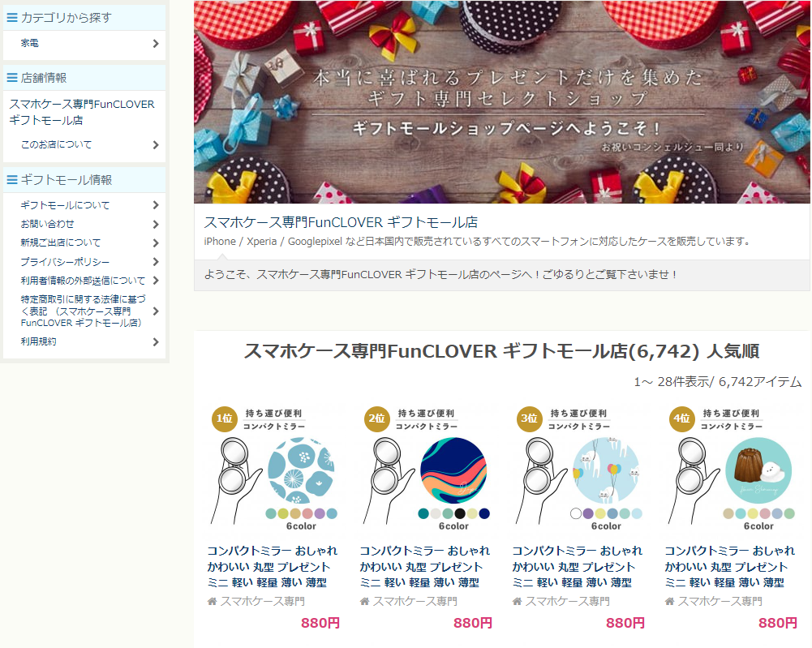Click the hamburger icon beside カテゴリから探す
The height and width of the screenshot is (648, 812).
[x=12, y=18]
